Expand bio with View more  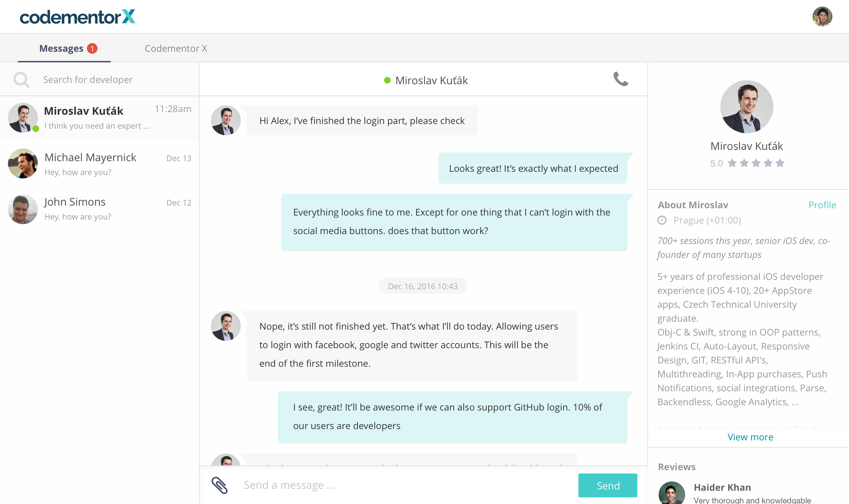tap(750, 437)
